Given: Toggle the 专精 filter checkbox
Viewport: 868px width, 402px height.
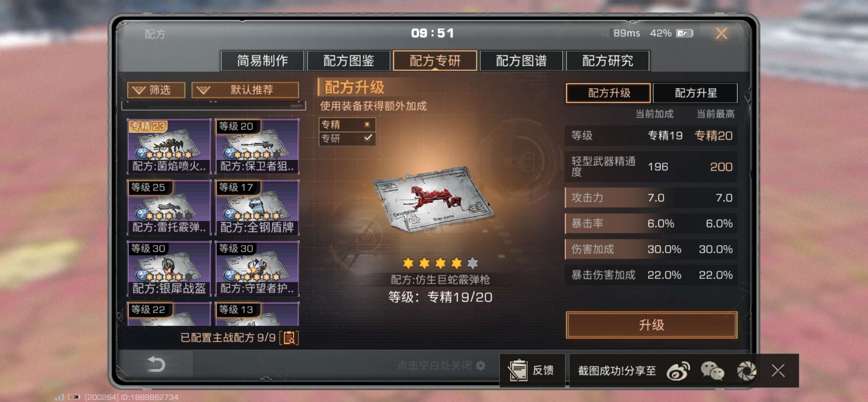Looking at the screenshot, I should (367, 124).
